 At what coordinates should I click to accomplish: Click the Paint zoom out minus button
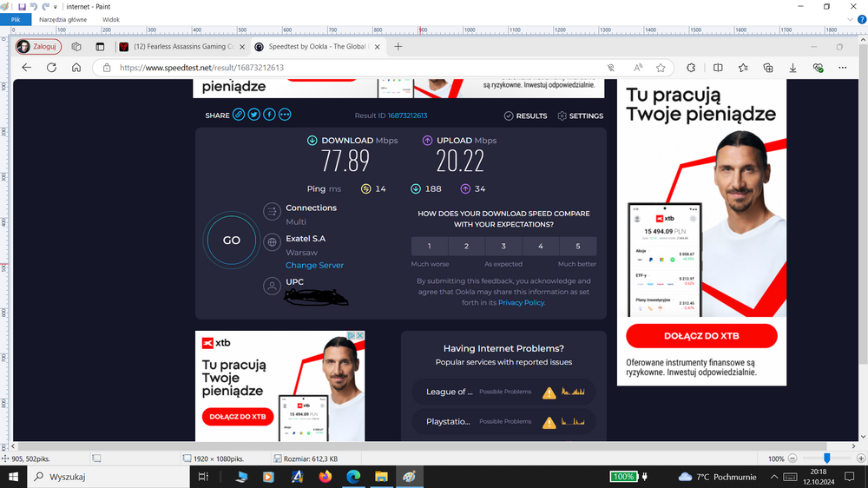click(792, 458)
